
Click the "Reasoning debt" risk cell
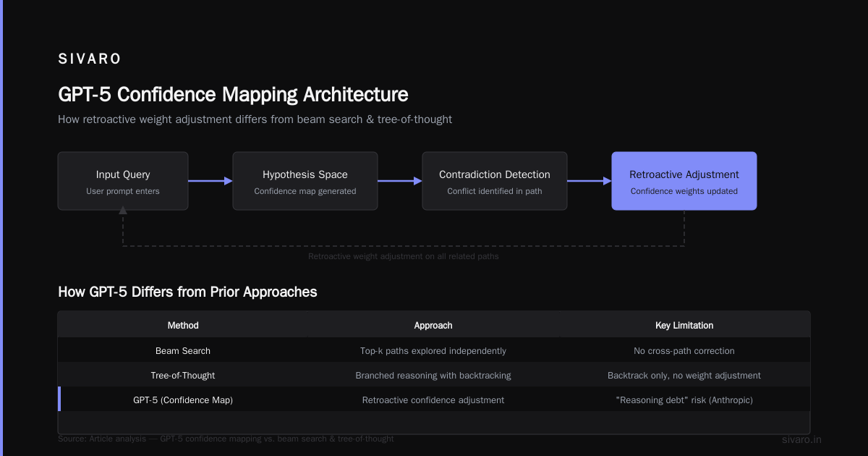click(684, 400)
